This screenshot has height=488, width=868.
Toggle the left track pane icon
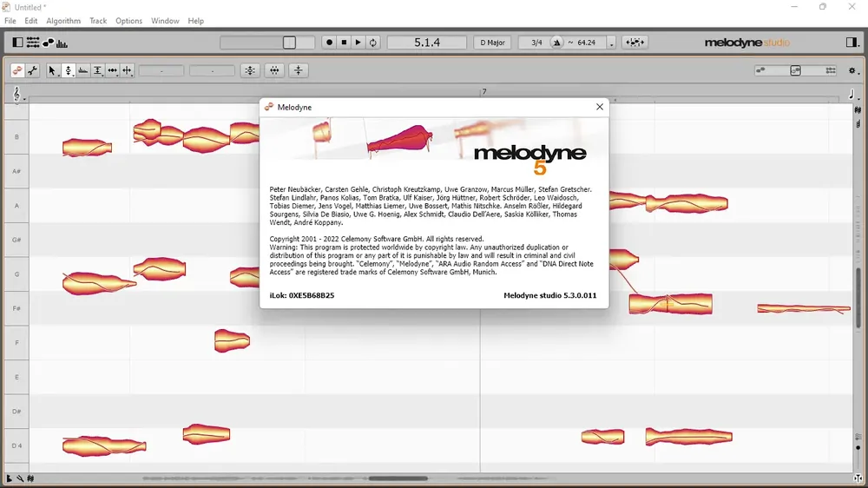17,42
